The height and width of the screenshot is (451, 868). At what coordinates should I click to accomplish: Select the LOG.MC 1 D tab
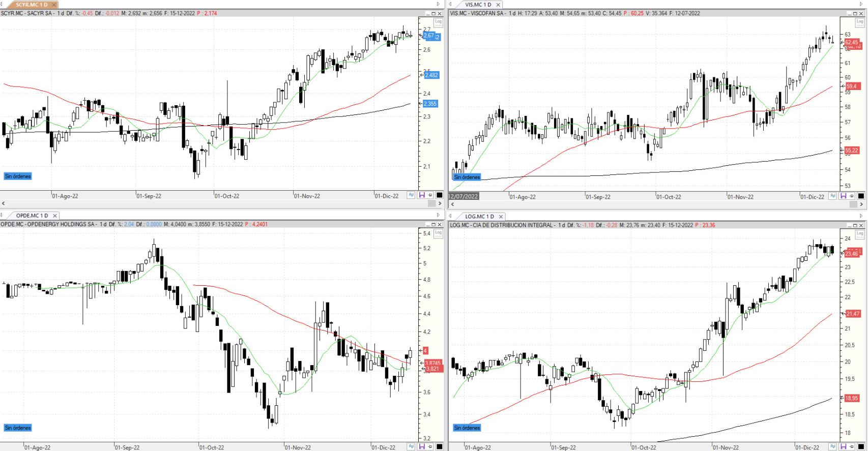[x=479, y=216]
